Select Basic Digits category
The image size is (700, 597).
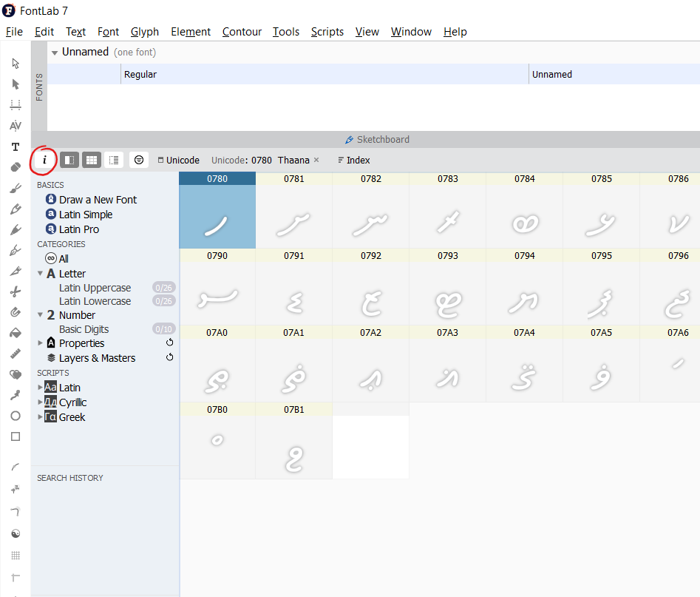tap(84, 329)
